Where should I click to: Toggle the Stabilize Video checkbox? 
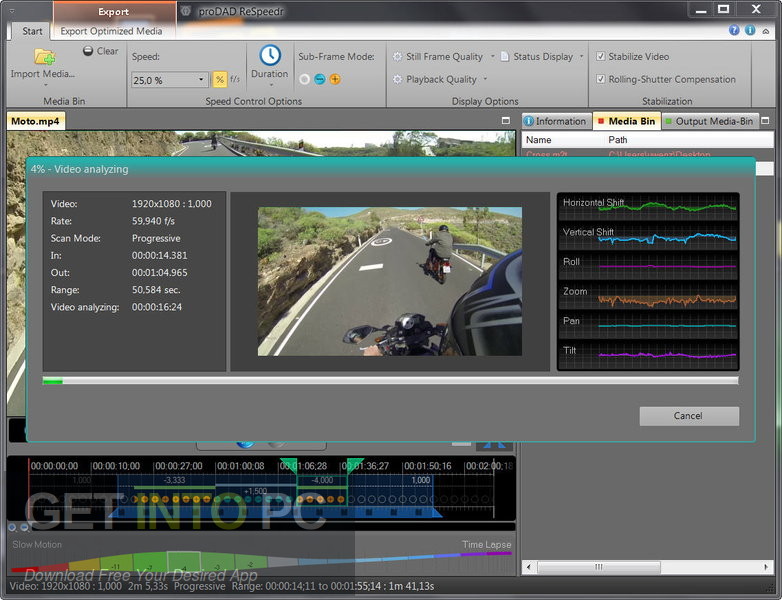click(x=601, y=56)
